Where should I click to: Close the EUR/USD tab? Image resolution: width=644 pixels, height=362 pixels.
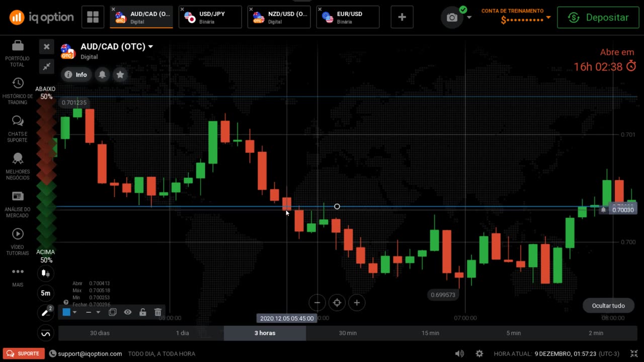tap(319, 9)
